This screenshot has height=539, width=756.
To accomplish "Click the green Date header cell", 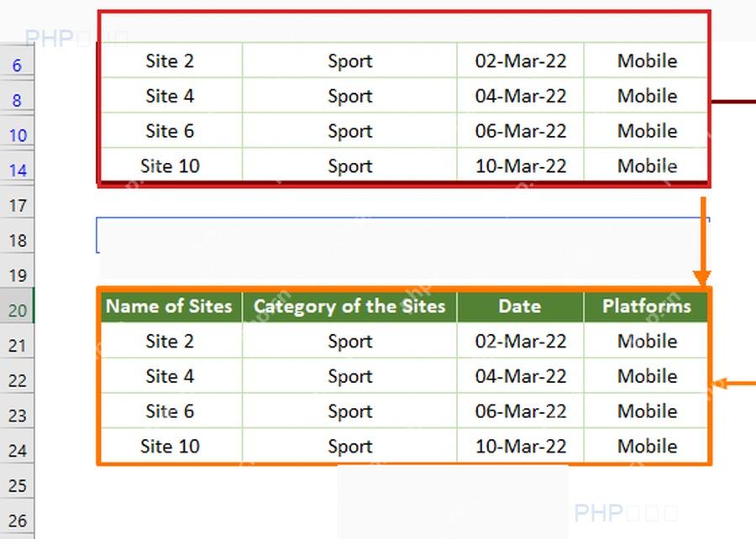I will tap(520, 306).
